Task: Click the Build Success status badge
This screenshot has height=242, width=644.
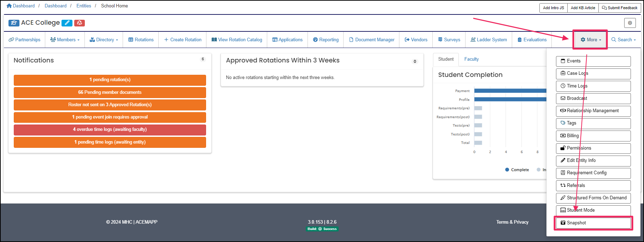Action: 322,229
